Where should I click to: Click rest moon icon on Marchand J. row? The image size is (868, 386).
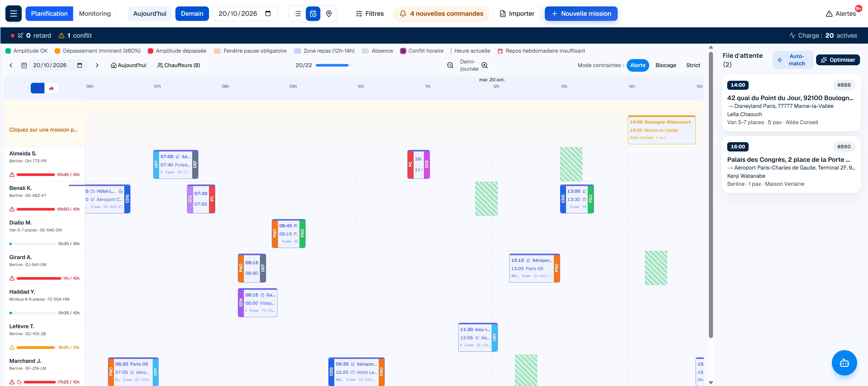click(x=19, y=382)
